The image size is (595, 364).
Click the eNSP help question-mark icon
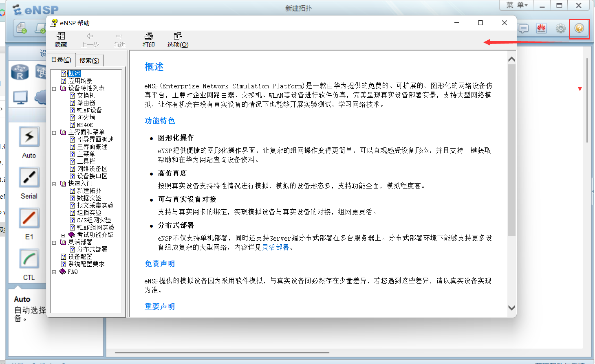[579, 28]
